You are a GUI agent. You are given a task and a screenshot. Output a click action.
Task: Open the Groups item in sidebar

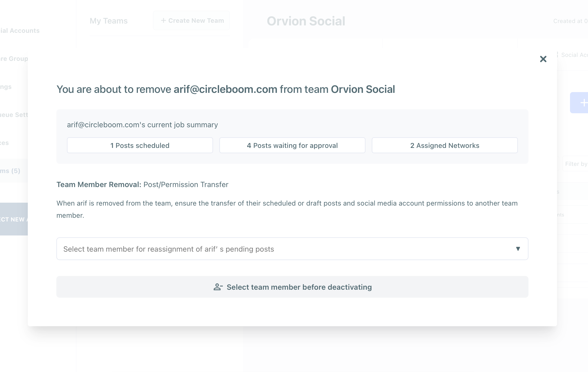[x=14, y=59]
